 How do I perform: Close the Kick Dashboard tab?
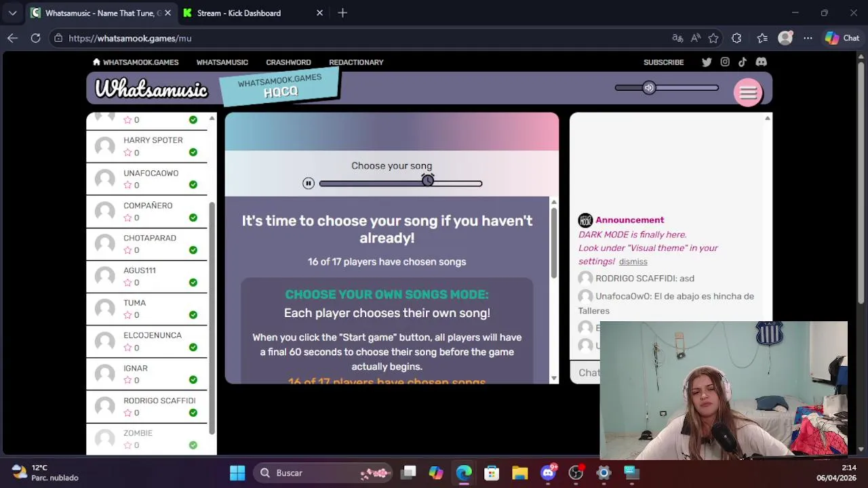(319, 13)
